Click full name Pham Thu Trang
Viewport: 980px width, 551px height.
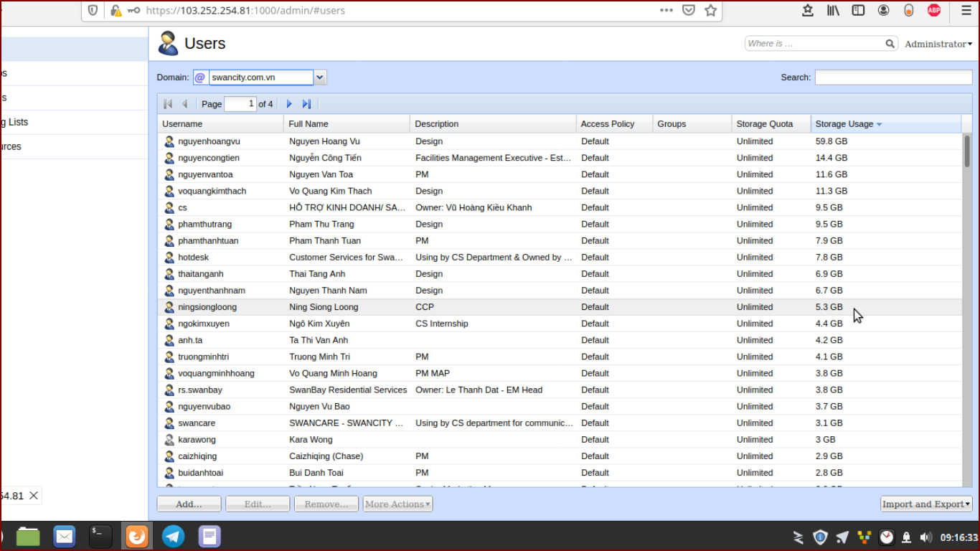point(321,224)
